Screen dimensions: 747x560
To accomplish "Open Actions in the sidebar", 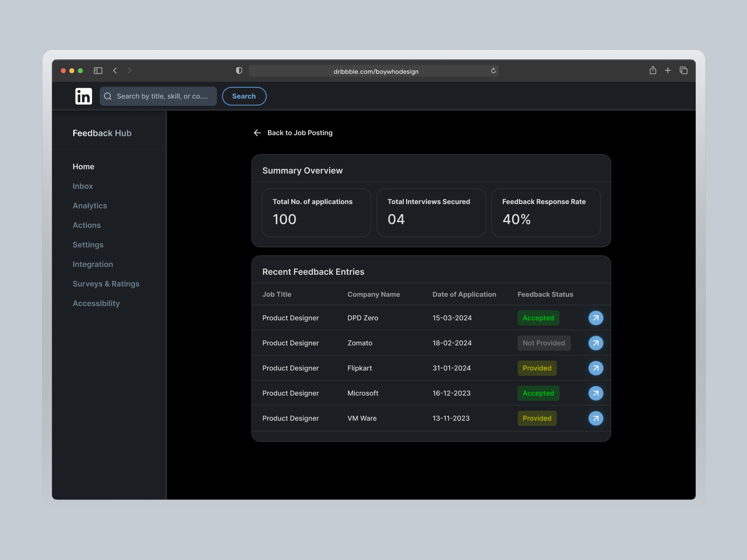I will 87,225.
